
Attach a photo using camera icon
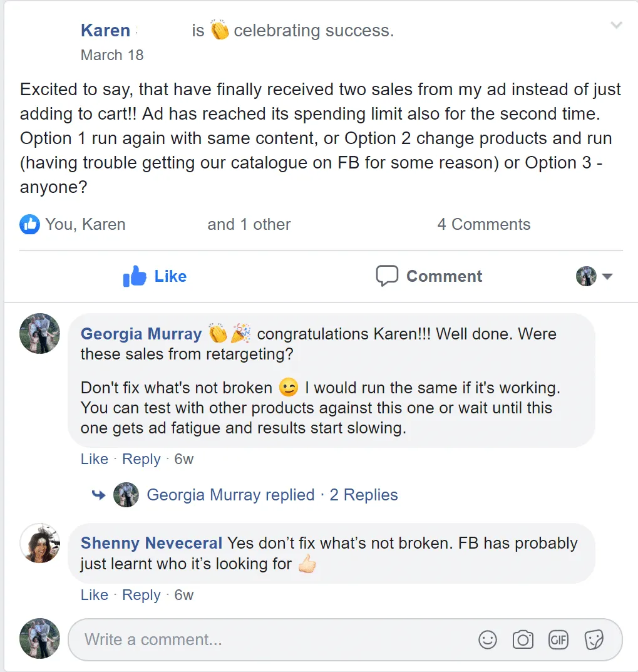click(523, 639)
